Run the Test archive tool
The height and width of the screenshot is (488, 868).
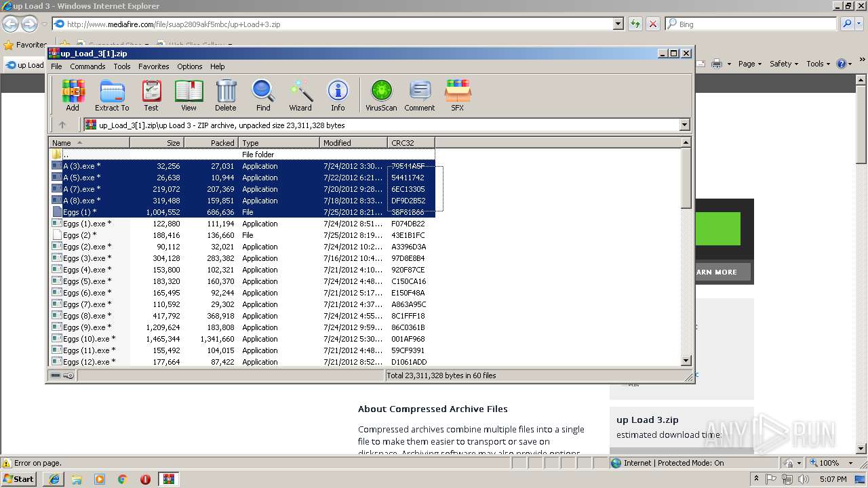tap(151, 96)
